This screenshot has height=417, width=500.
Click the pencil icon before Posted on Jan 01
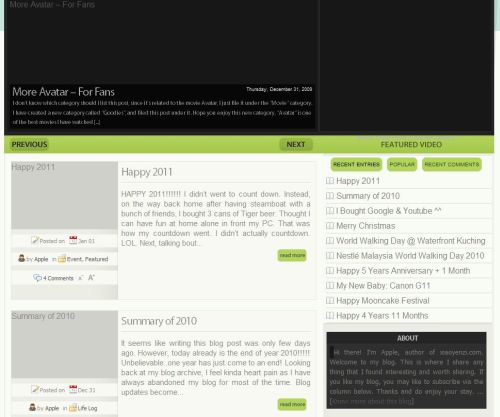tap(35, 240)
